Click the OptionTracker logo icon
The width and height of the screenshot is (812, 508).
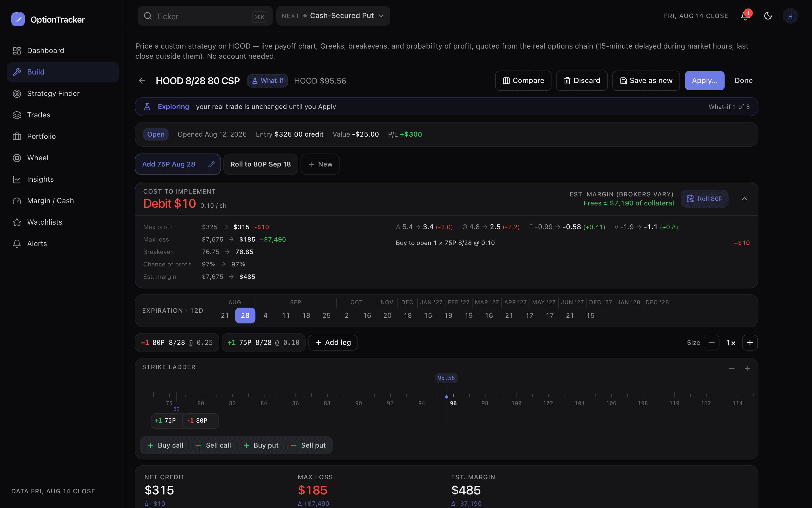[x=18, y=19]
